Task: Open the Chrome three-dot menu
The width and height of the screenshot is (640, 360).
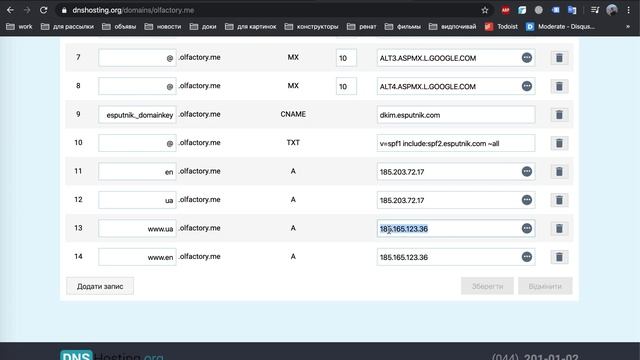Action: click(629, 10)
